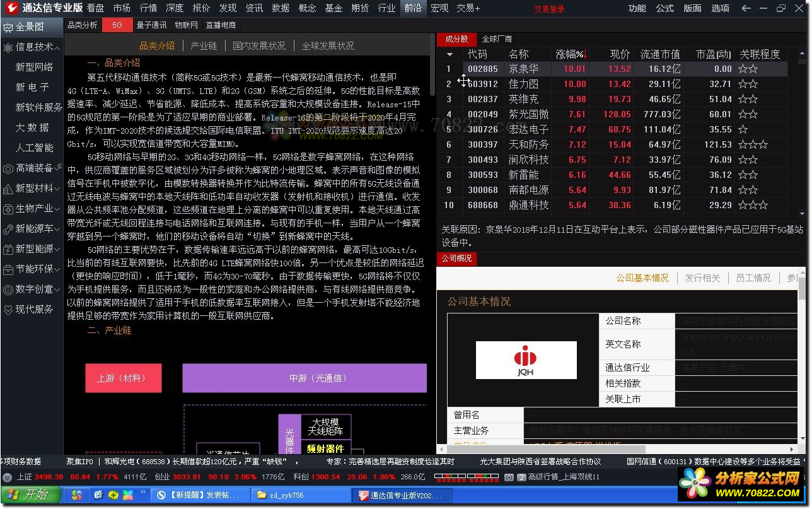Open 【新提醒】发表帖 taskbar window
Viewport: 812px width, 509px height.
coord(201,496)
